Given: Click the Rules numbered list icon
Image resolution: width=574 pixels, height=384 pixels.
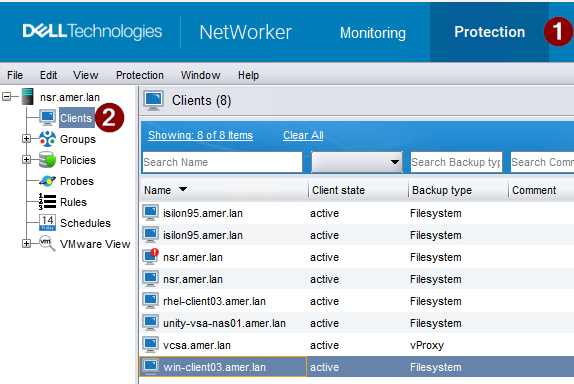Looking at the screenshot, I should 48,202.
